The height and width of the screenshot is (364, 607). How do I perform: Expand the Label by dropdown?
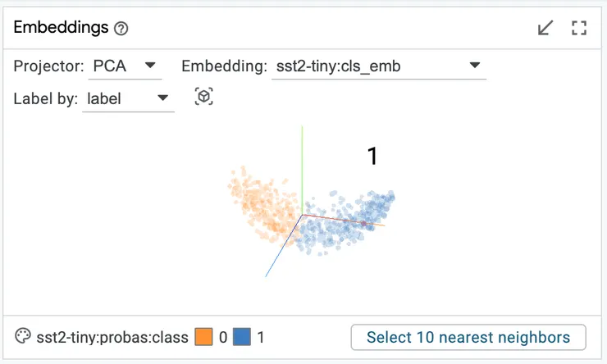pos(128,99)
